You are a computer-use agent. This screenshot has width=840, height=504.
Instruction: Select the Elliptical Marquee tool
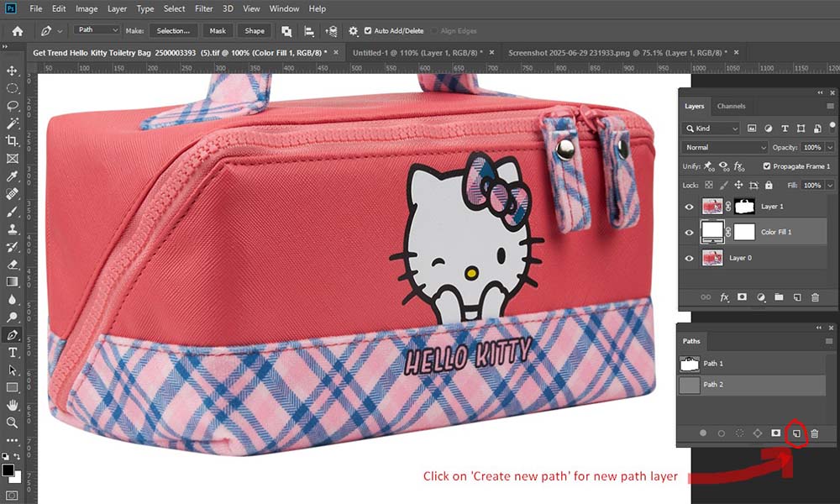tap(12, 88)
